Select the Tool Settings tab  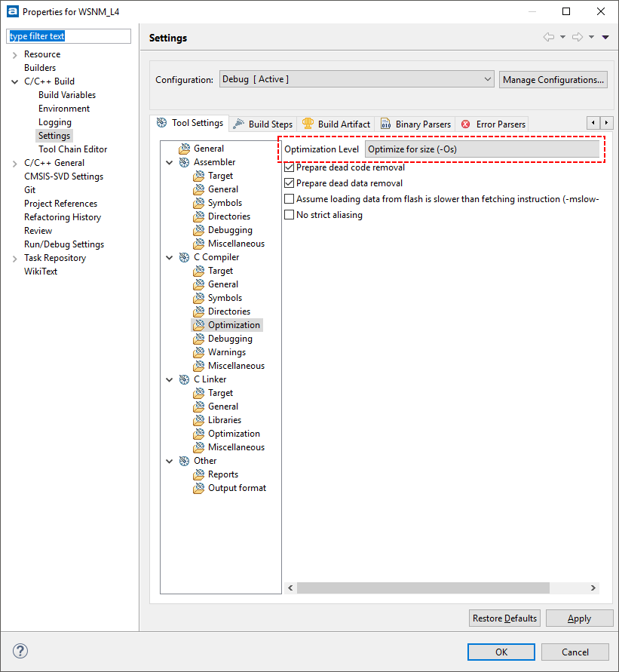coord(190,123)
